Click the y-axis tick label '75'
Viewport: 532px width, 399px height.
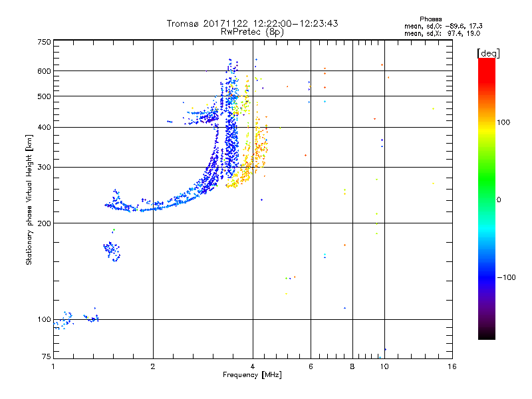(x=47, y=356)
